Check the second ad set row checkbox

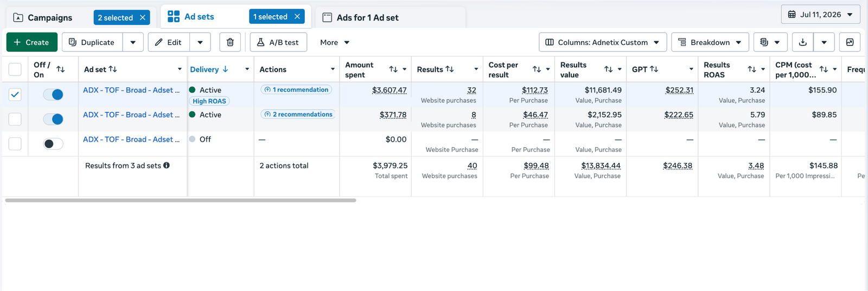click(x=15, y=119)
